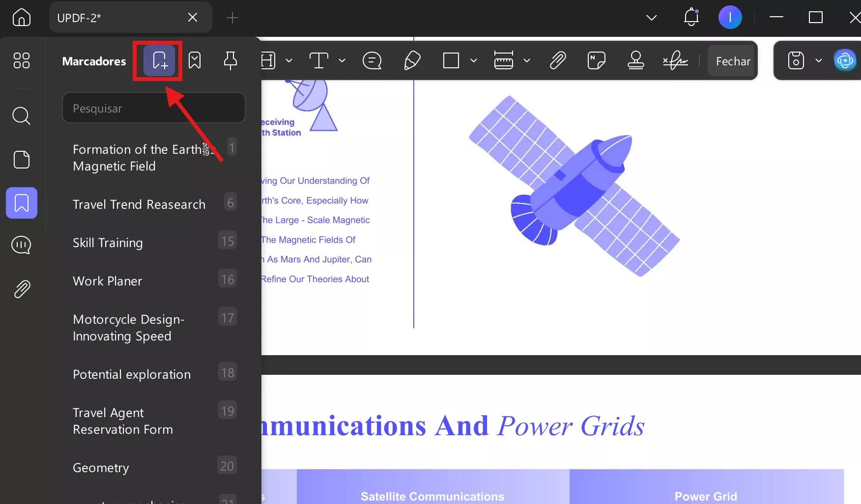The height and width of the screenshot is (504, 861).
Task: Click the Power Grid table header
Action: tap(706, 496)
